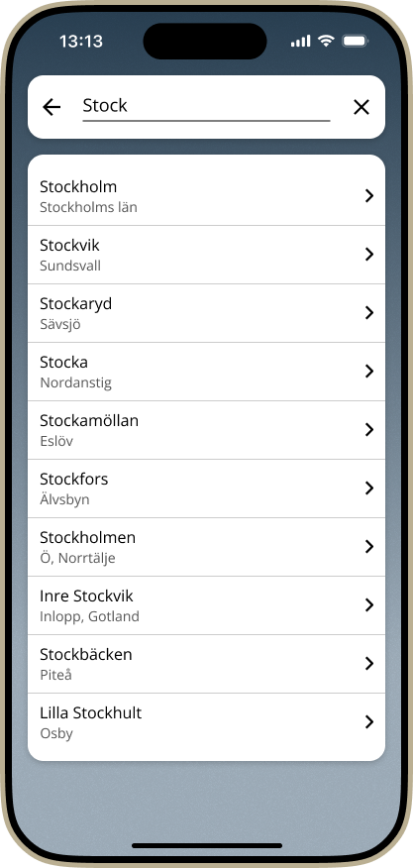The height and width of the screenshot is (868, 413).
Task: Expand the Inre Stockvik result arrow
Action: point(369,605)
